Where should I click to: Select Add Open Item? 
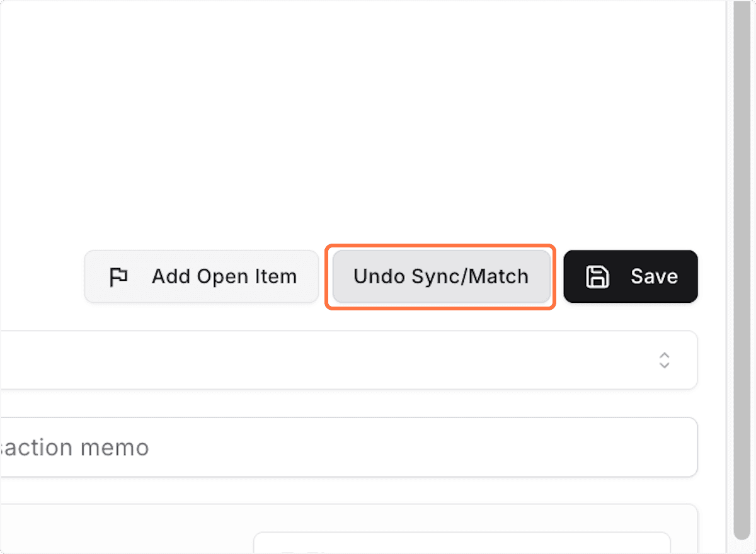click(x=202, y=276)
